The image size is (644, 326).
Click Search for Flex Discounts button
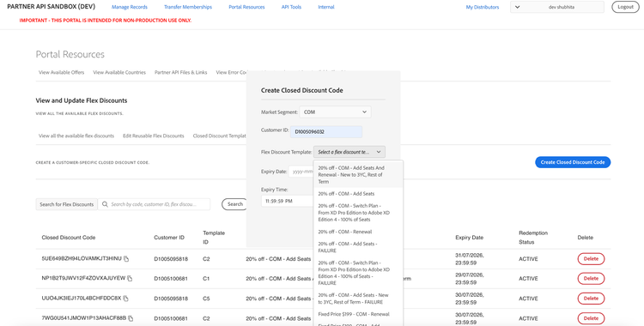(x=66, y=204)
